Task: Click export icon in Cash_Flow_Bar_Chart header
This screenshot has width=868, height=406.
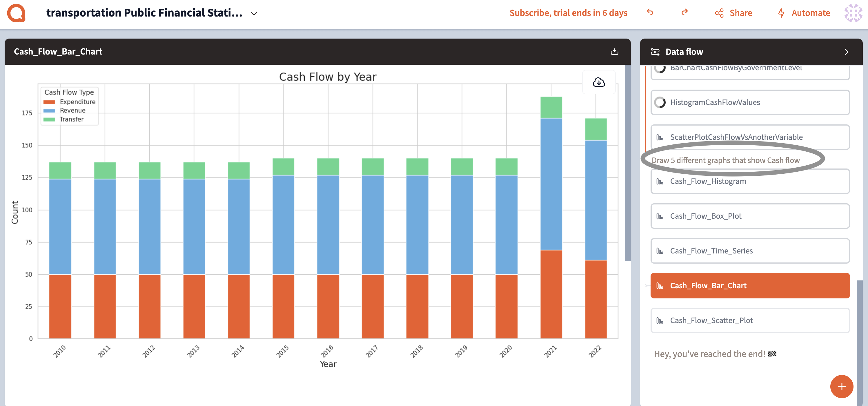Action: (x=614, y=52)
